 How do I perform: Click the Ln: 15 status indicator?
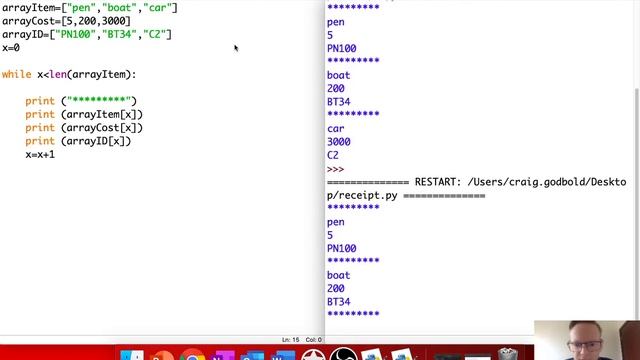coord(291,340)
